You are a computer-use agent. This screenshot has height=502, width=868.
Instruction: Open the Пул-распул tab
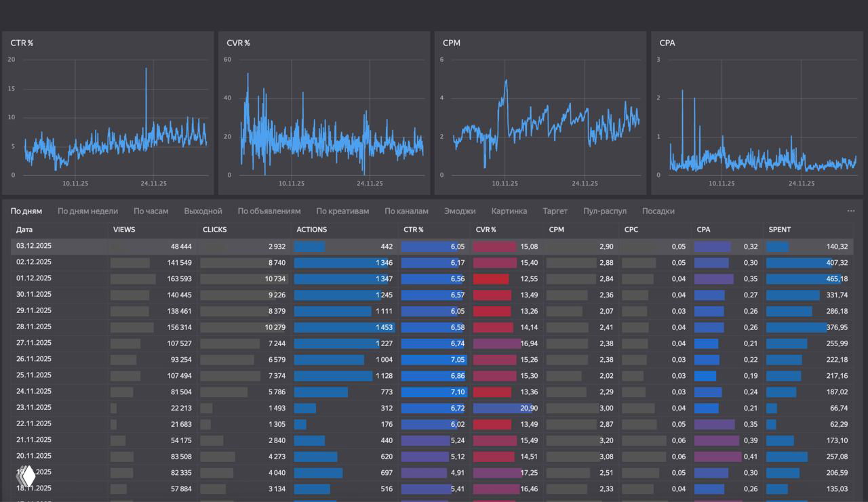point(604,211)
